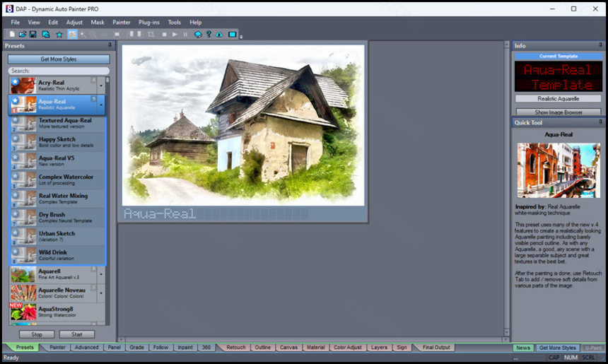
Task: Select the Wild Drink preset
Action: (x=57, y=255)
